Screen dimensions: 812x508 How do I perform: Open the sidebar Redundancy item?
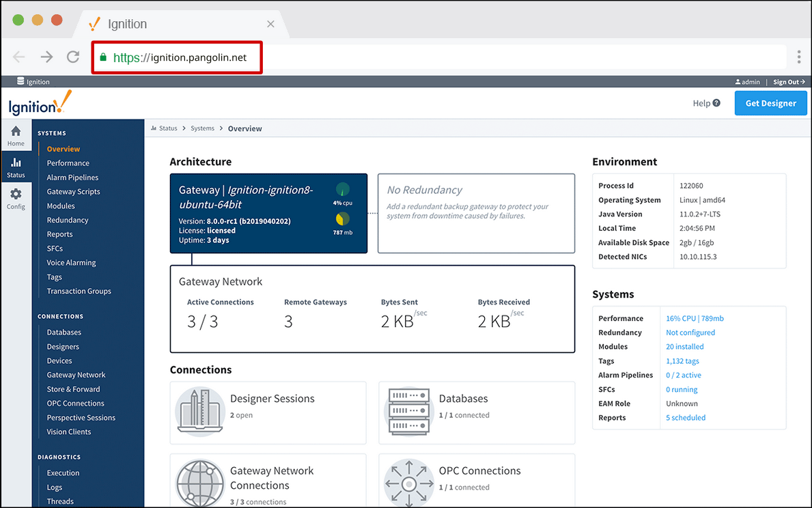click(68, 220)
